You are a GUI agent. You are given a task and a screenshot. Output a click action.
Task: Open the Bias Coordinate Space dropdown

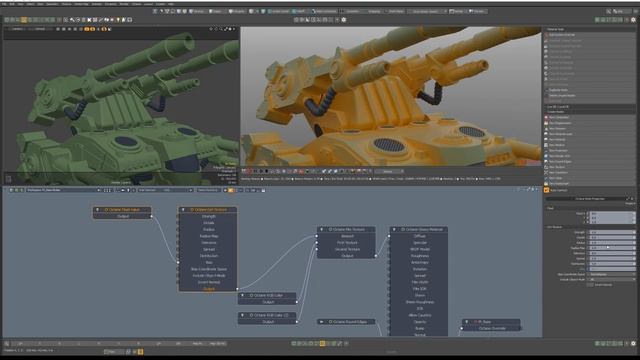point(612,274)
